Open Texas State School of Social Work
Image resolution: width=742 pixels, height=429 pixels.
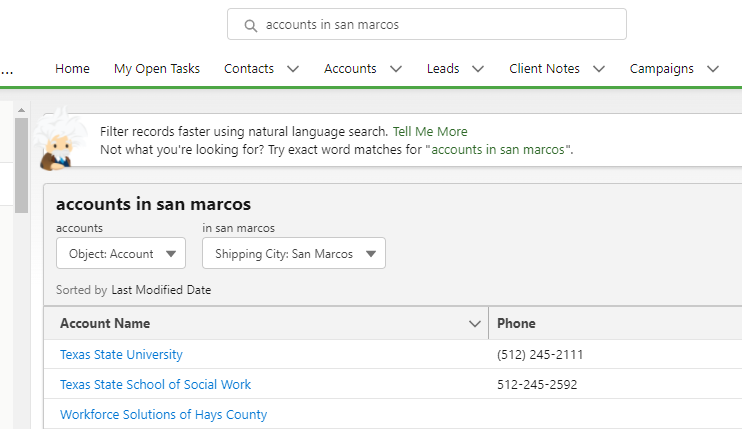coord(155,385)
